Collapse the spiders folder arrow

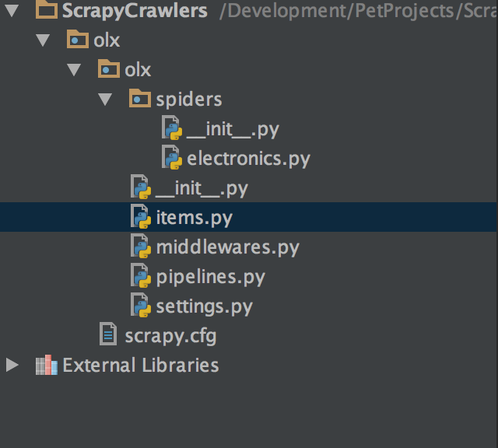click(105, 100)
